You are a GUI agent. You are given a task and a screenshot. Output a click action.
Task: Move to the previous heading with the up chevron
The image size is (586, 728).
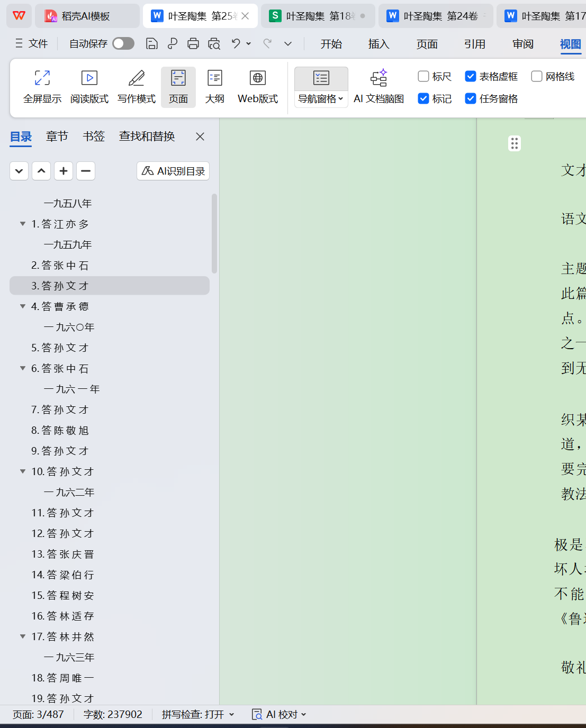[x=41, y=171]
